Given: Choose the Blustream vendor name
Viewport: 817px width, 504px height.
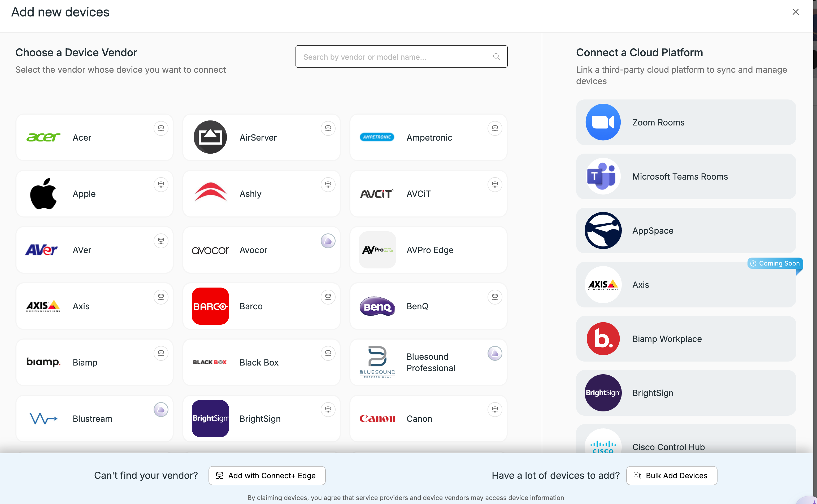Looking at the screenshot, I should coord(93,419).
